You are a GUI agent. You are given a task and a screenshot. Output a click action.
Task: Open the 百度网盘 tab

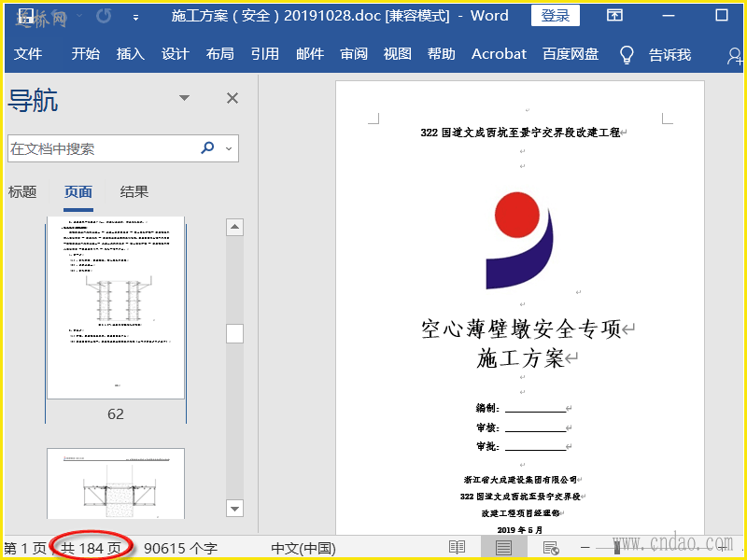click(x=571, y=54)
